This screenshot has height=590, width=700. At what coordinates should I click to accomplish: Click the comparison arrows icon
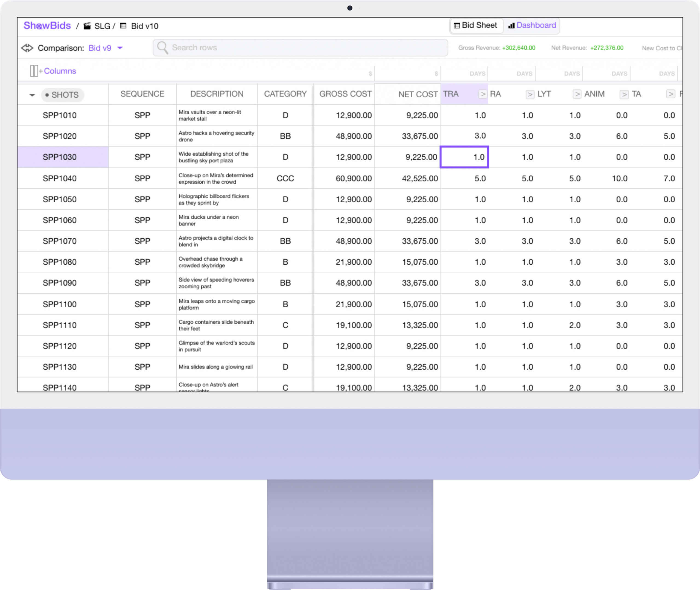(27, 48)
